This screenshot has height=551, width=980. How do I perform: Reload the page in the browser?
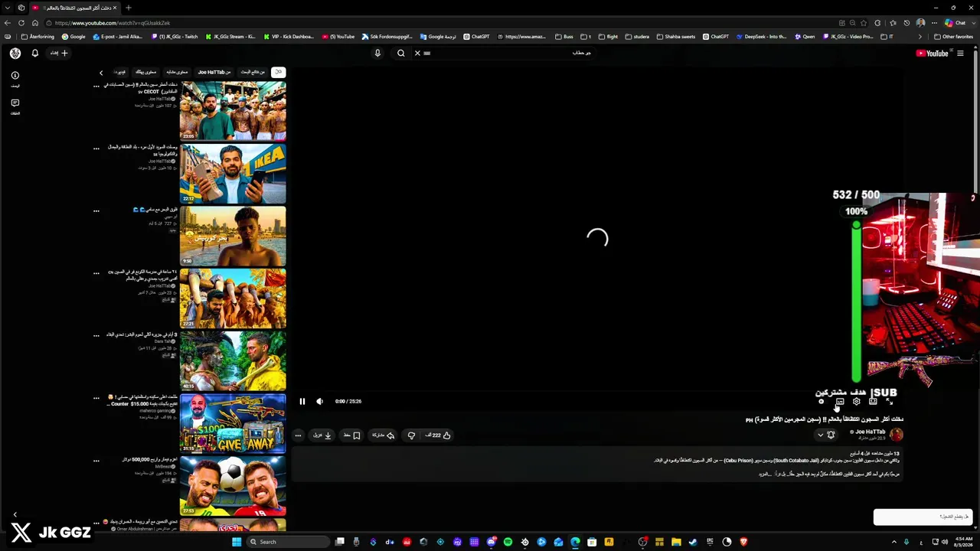21,23
